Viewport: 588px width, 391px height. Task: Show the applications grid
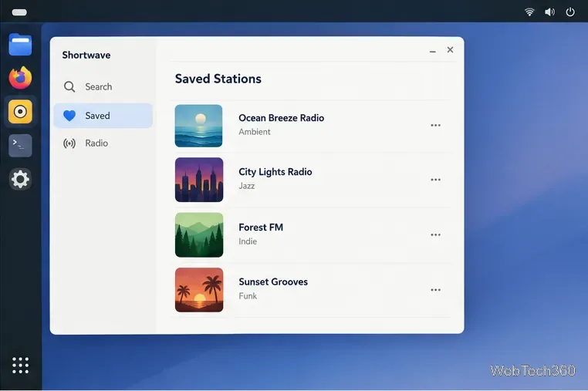pyautogui.click(x=20, y=365)
